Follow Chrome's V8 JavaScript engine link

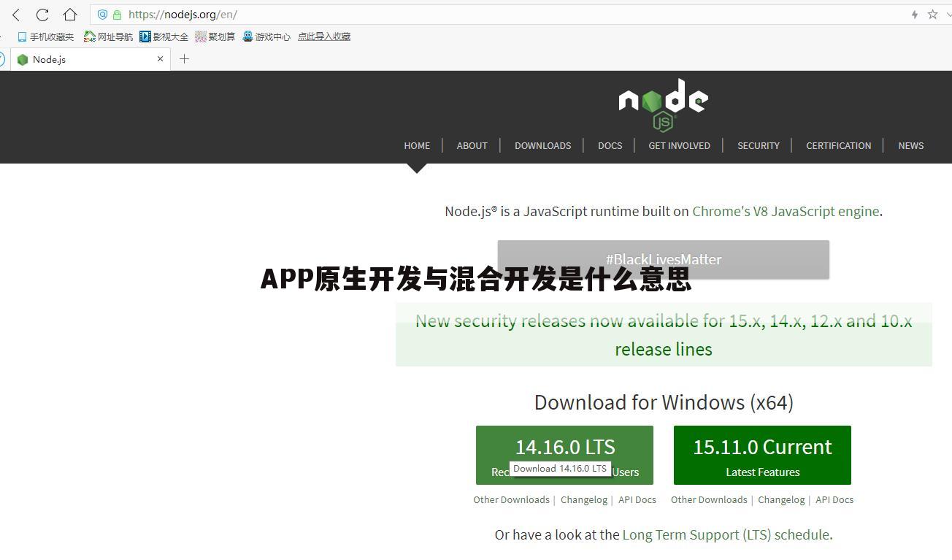coord(786,211)
